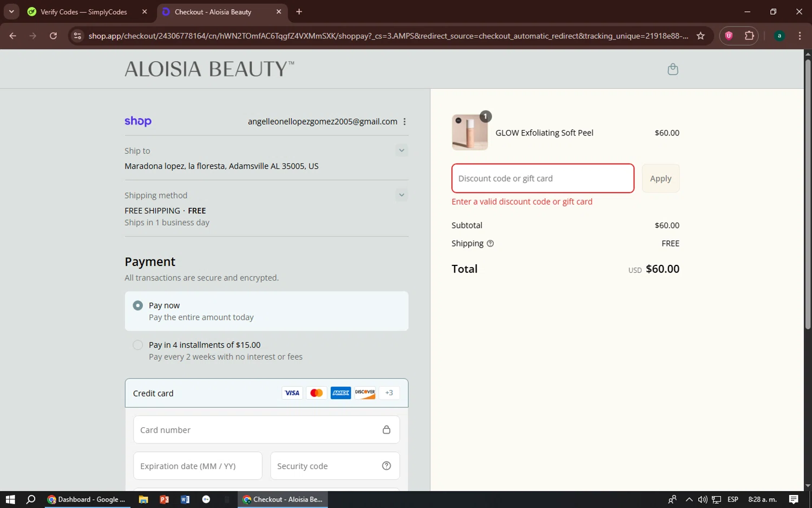
Task: Click the Mastercard logo
Action: click(317, 393)
